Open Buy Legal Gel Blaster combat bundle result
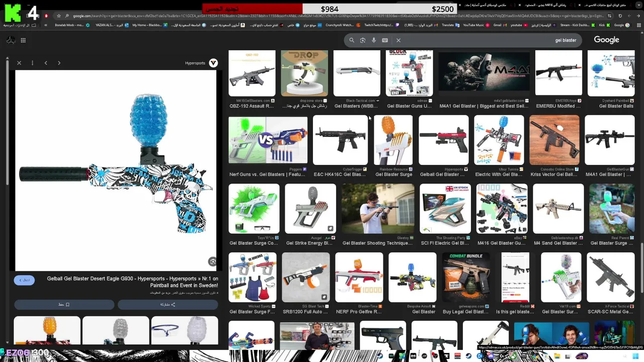The width and height of the screenshot is (644, 362). (x=465, y=278)
